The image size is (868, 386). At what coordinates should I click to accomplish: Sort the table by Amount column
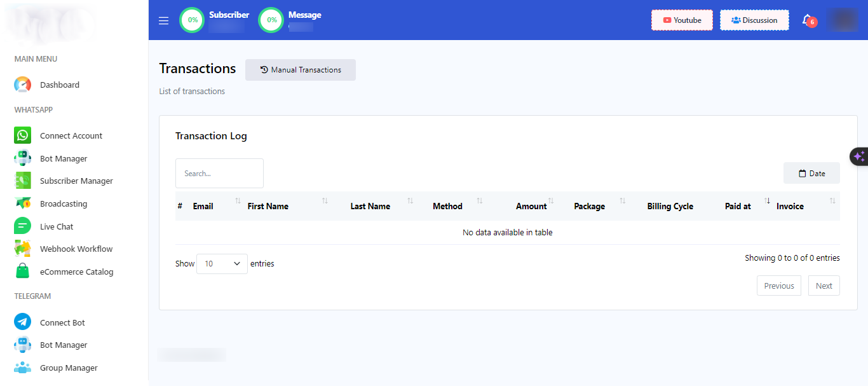[531, 206]
